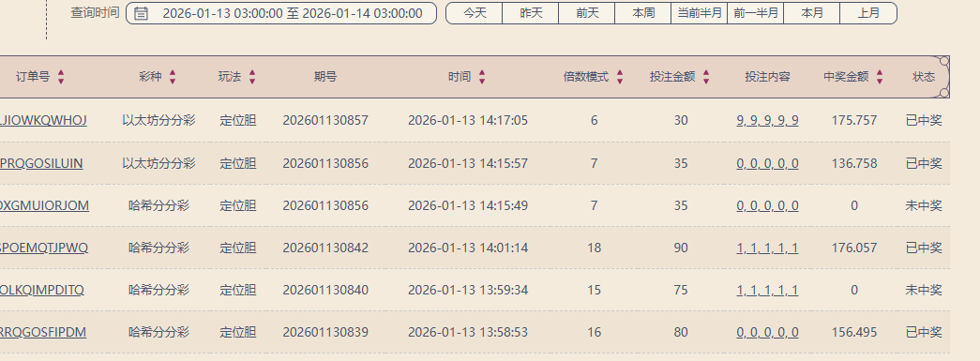Click 以太坊分分彩 in the 14:17:05 row

click(x=158, y=121)
